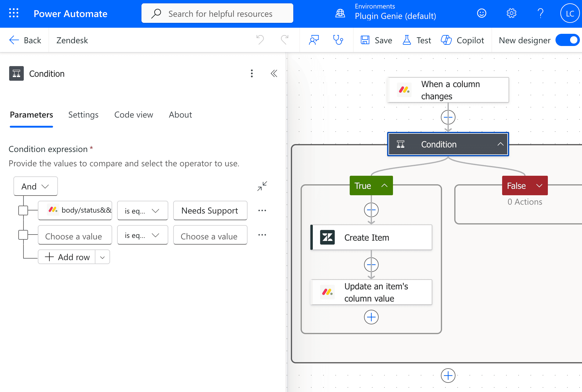Toggle the New designer switch

[x=568, y=40]
